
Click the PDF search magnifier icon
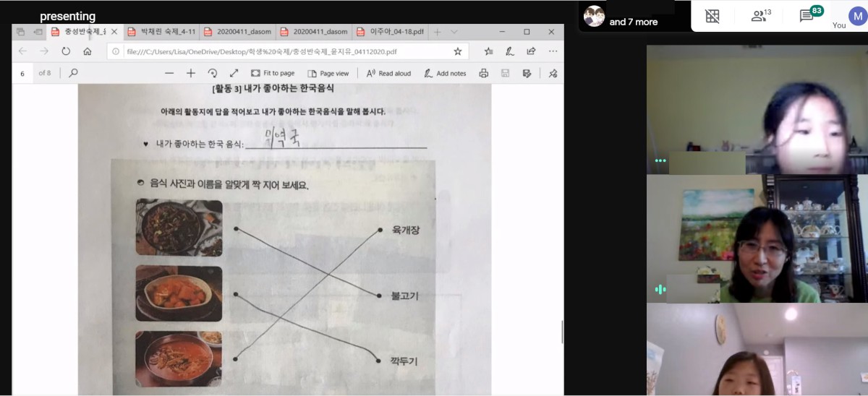coord(73,73)
